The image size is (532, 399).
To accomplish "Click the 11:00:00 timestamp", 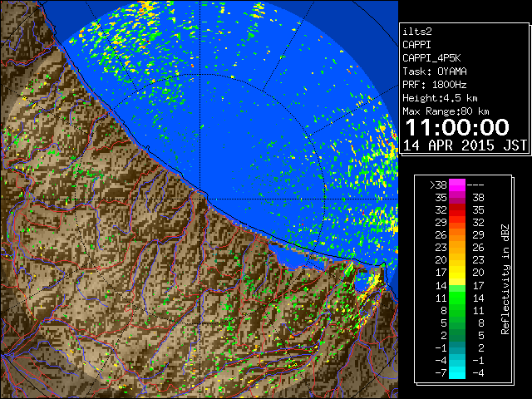I will tap(457, 127).
